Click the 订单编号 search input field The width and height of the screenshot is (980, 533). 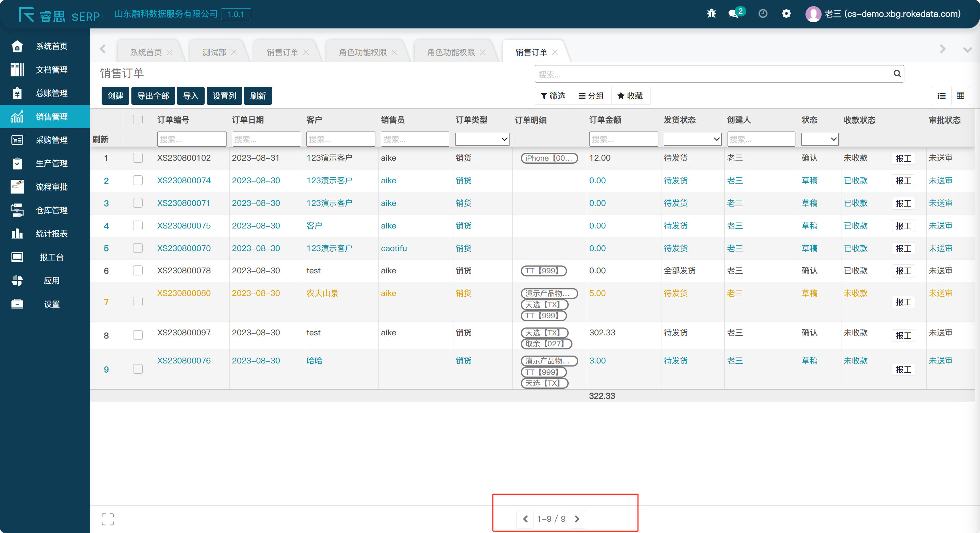point(191,139)
